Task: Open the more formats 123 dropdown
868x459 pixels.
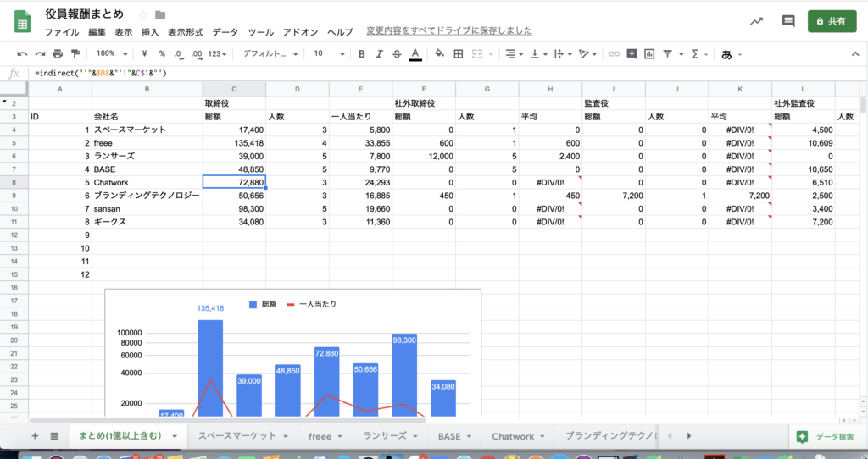Action: pyautogui.click(x=218, y=54)
